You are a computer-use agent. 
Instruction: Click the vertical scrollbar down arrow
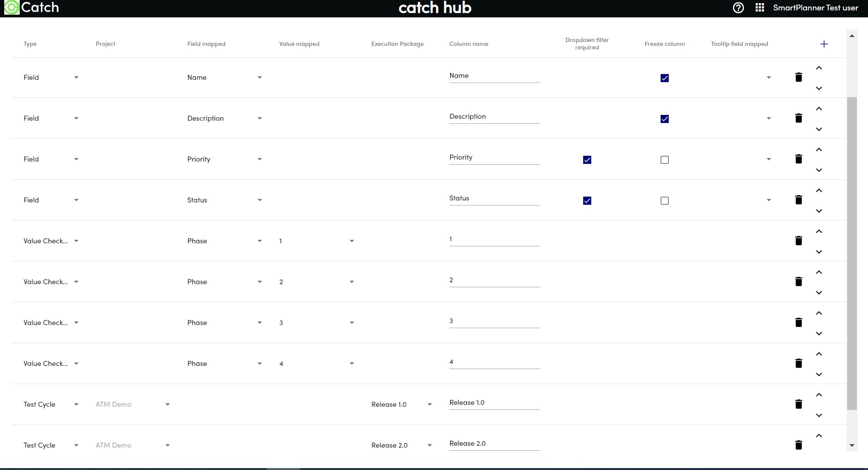(x=852, y=445)
